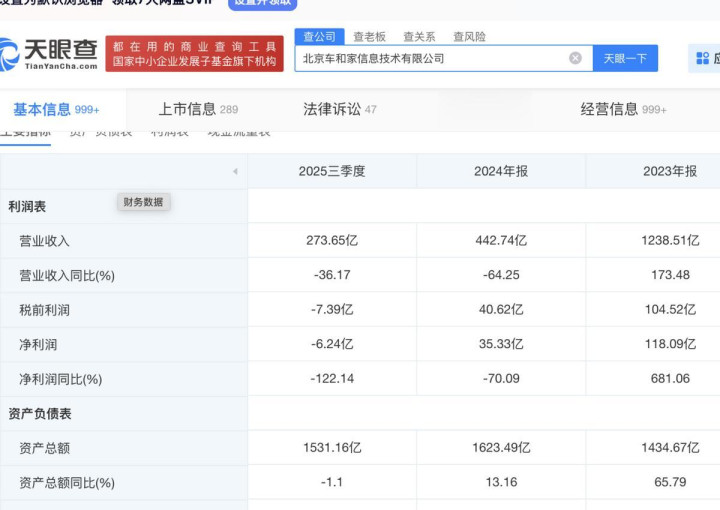
Task: Open the 上市信息 tab
Action: click(198, 109)
